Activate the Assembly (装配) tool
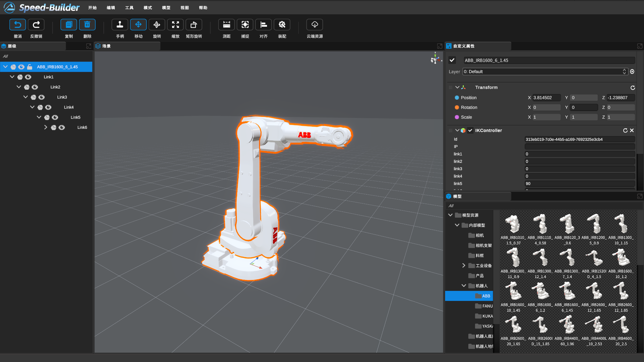The height and width of the screenshot is (362, 644). pyautogui.click(x=282, y=25)
